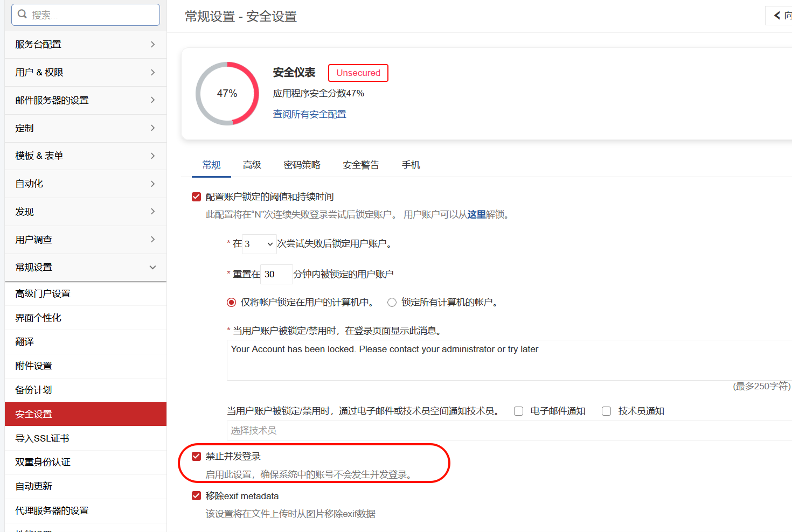
Task: Switch to the 密码策略 tab
Action: (x=302, y=165)
